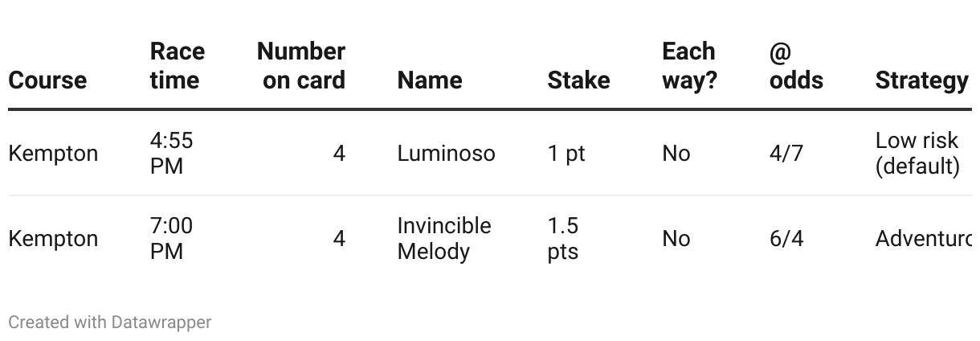
Task: Click Kempton in the Luminoso row
Action: click(53, 154)
